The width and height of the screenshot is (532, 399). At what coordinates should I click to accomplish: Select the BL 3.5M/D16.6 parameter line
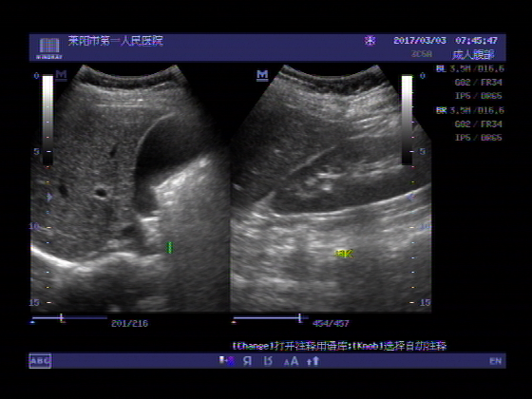[470, 68]
